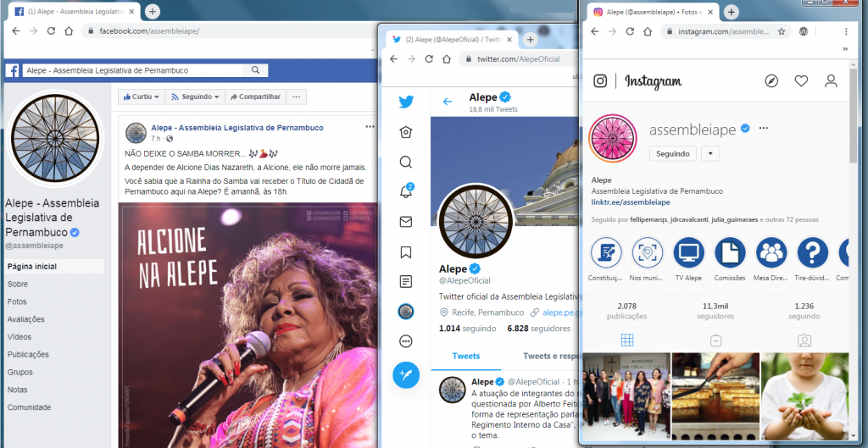Open TV Alepe story highlight
868x448 pixels.
tap(688, 252)
